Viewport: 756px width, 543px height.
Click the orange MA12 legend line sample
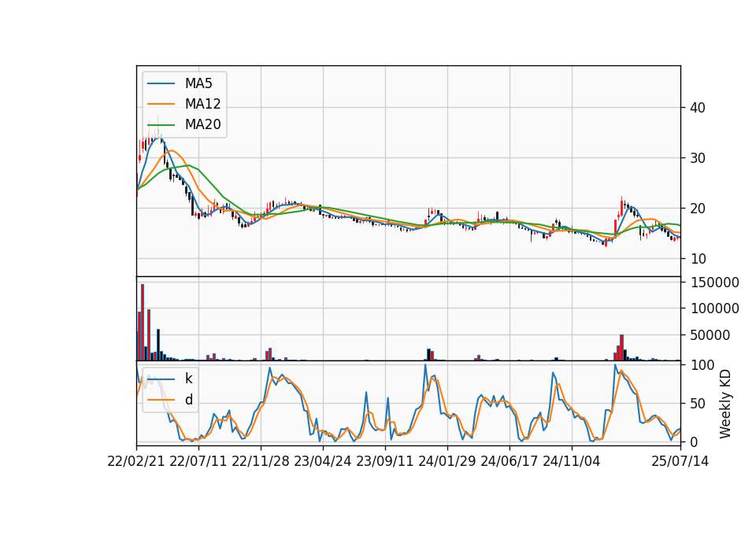161,104
